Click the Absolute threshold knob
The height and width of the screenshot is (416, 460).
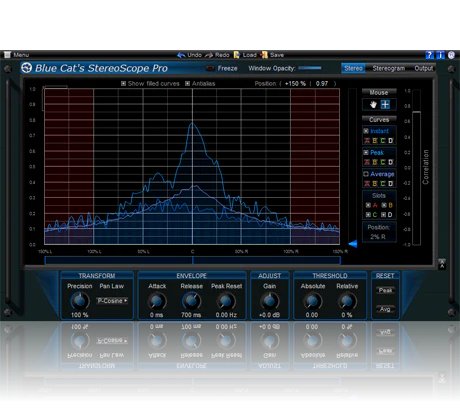[x=312, y=301]
